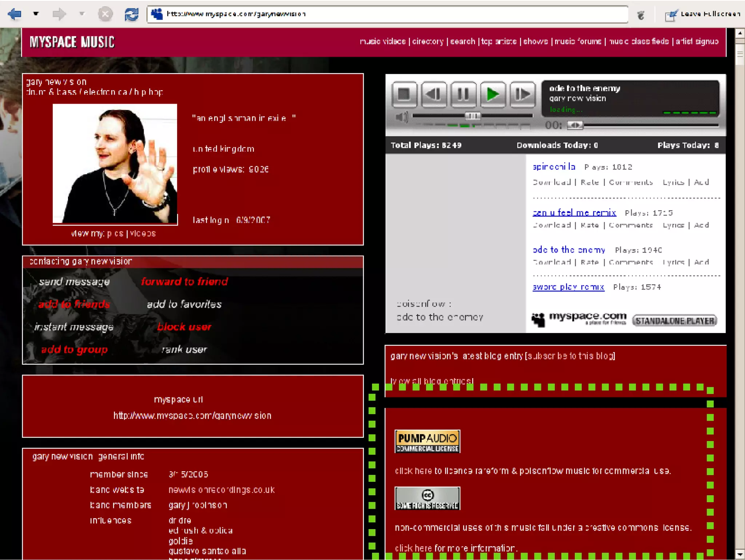Click the add to friends link

(74, 304)
